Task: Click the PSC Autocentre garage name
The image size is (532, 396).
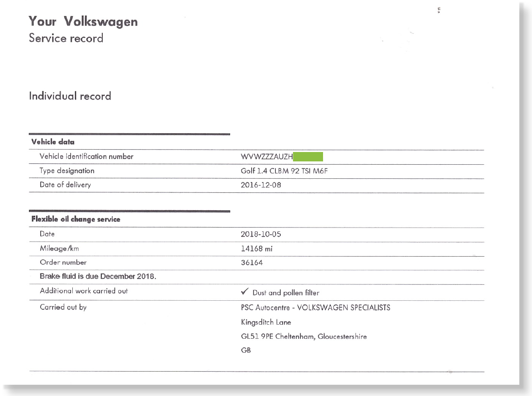Action: click(x=315, y=308)
